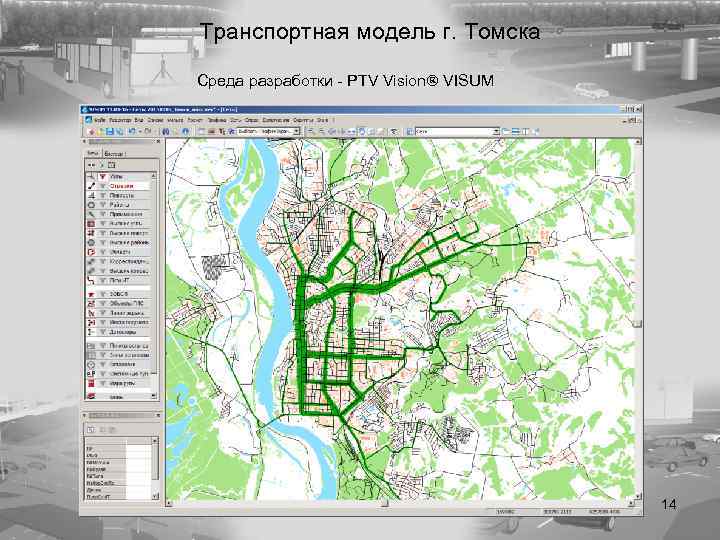Screen dimensions: 720x540
Task: Select the Пути ИТ paths tool icon
Action: (91, 280)
